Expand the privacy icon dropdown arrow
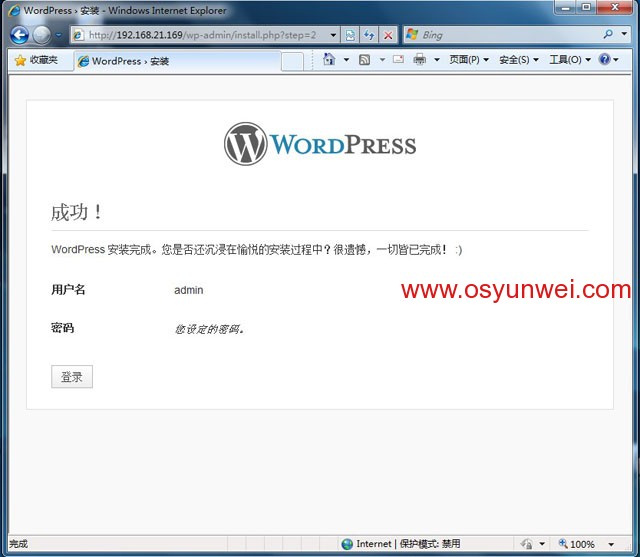640x557 pixels. click(542, 544)
